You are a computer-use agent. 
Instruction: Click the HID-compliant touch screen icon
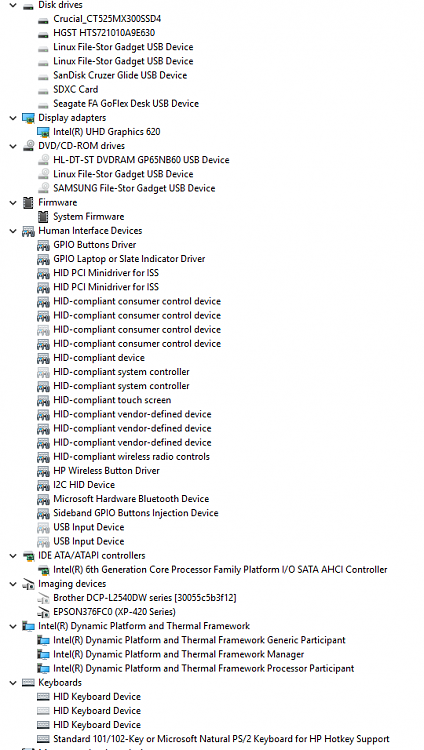(44, 400)
